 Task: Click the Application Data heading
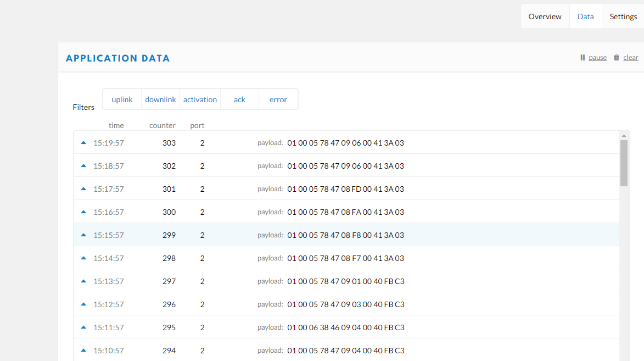[118, 58]
